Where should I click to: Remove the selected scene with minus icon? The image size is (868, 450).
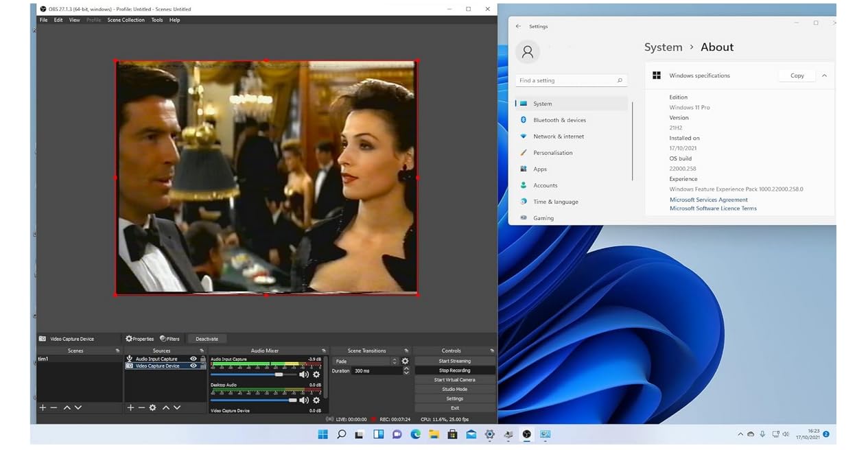tap(54, 407)
